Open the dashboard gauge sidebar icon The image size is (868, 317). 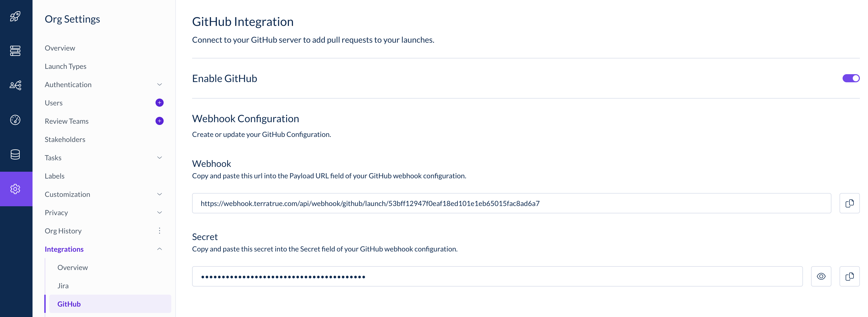[x=15, y=120]
